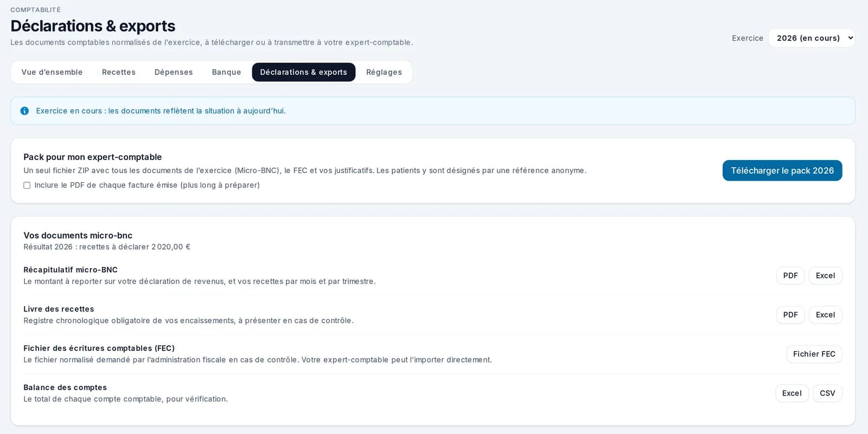The height and width of the screenshot is (434, 868).
Task: Enable including the PDF of each invoice
Action: click(27, 186)
